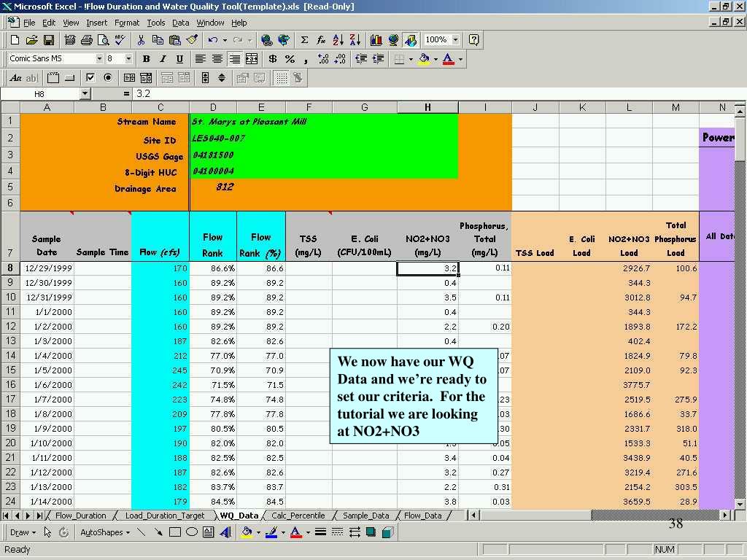Activate the Format Painter brush
Screen dimensions: 747x560
coord(192,40)
